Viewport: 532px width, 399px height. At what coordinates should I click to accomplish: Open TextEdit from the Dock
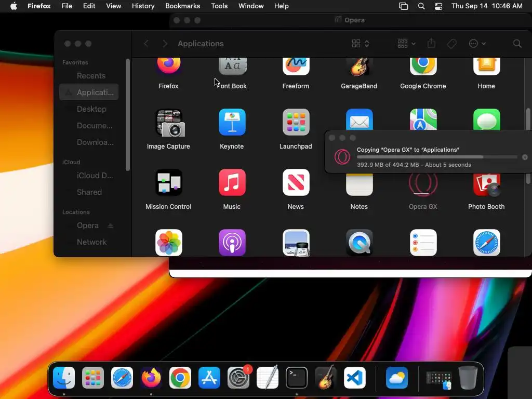pyautogui.click(x=268, y=377)
